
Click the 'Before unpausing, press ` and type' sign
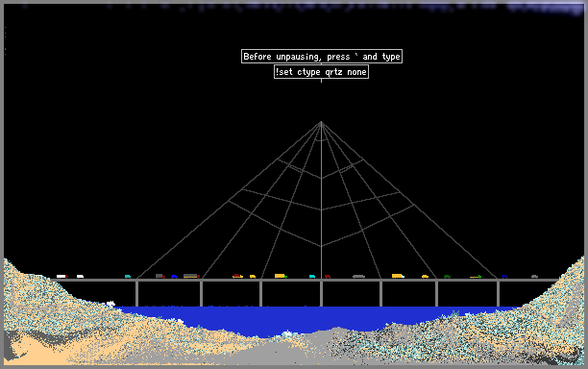pos(322,57)
